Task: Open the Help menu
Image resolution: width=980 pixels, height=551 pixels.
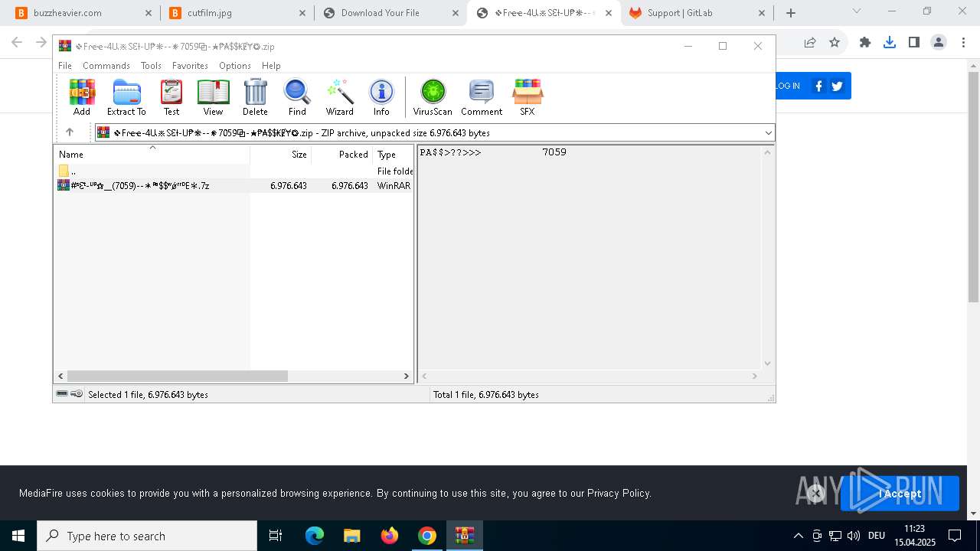Action: click(271, 66)
